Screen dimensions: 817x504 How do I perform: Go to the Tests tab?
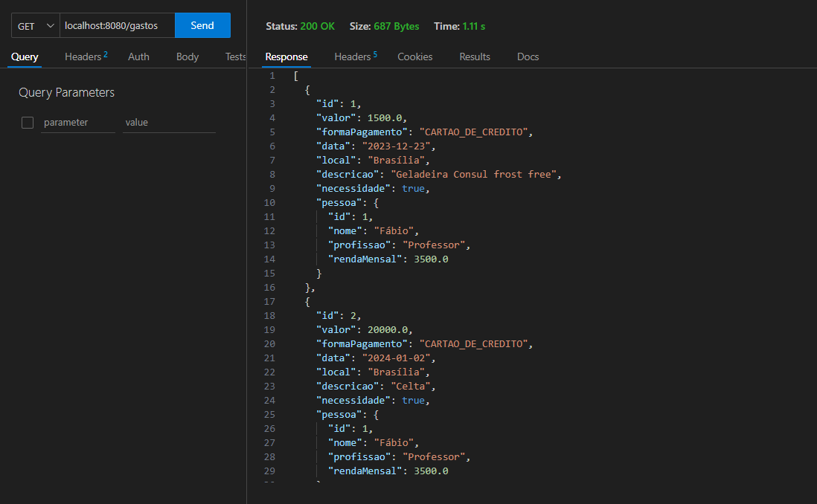[235, 56]
